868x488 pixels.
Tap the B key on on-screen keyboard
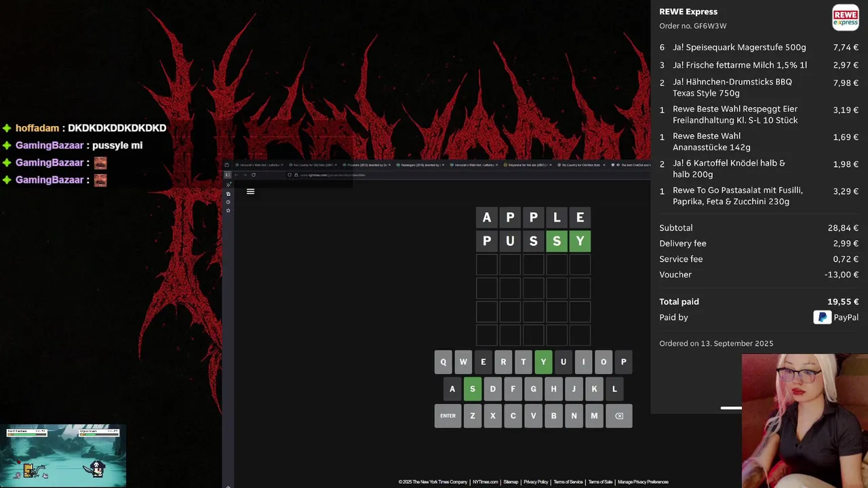pyautogui.click(x=553, y=416)
